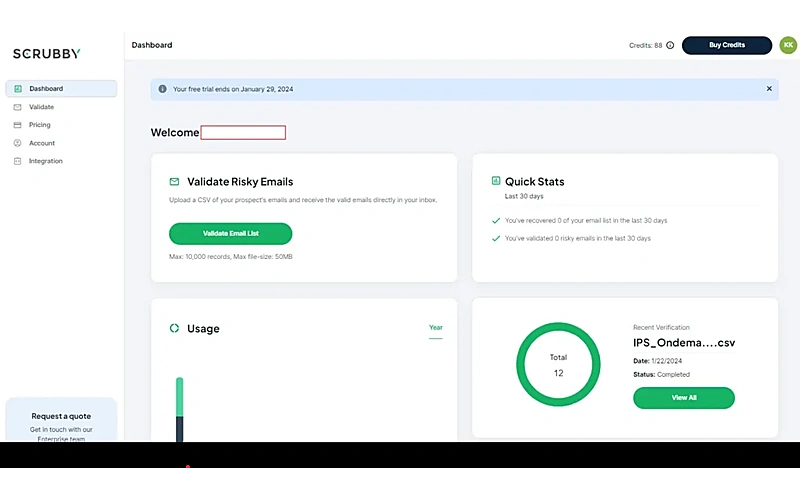Open Integration in the sidebar
800x500 pixels.
pyautogui.click(x=45, y=161)
